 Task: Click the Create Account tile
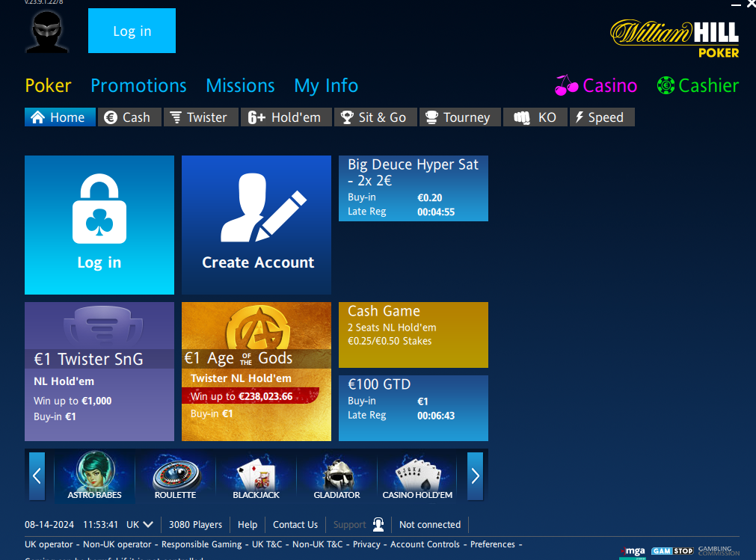coord(256,224)
